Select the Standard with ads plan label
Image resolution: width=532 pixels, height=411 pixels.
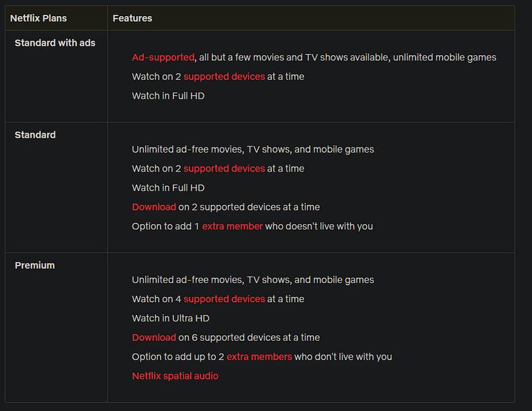(x=55, y=43)
